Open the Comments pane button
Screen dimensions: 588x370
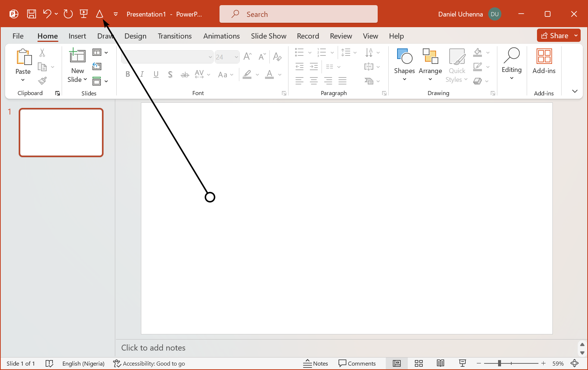[357, 363]
